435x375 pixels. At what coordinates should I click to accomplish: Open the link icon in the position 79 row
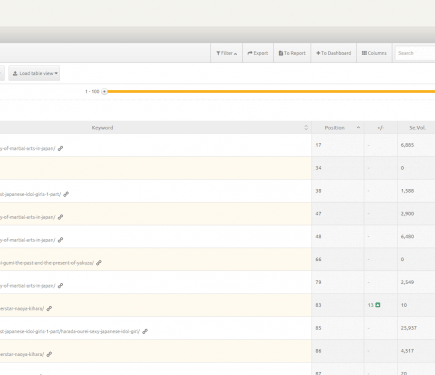[x=60, y=286]
